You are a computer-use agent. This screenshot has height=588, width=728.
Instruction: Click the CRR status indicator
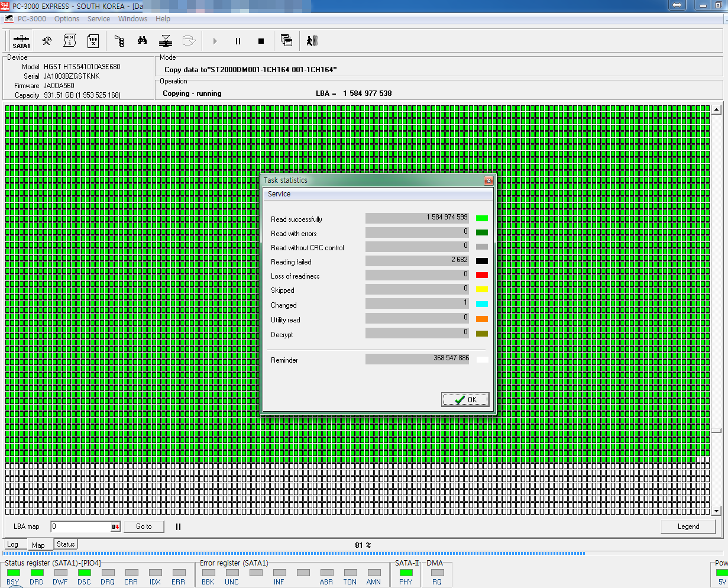[x=131, y=573]
